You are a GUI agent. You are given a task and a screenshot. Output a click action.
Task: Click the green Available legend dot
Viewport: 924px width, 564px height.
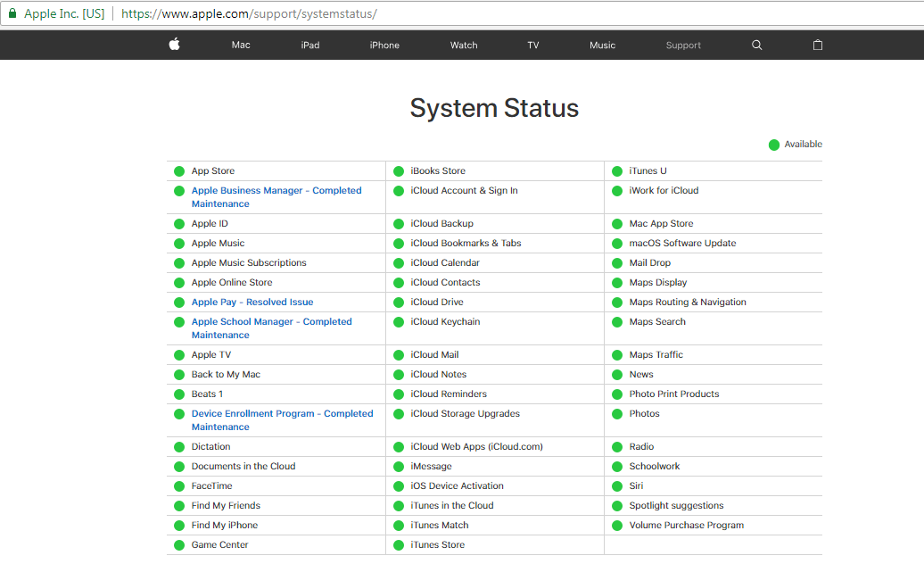click(x=774, y=145)
